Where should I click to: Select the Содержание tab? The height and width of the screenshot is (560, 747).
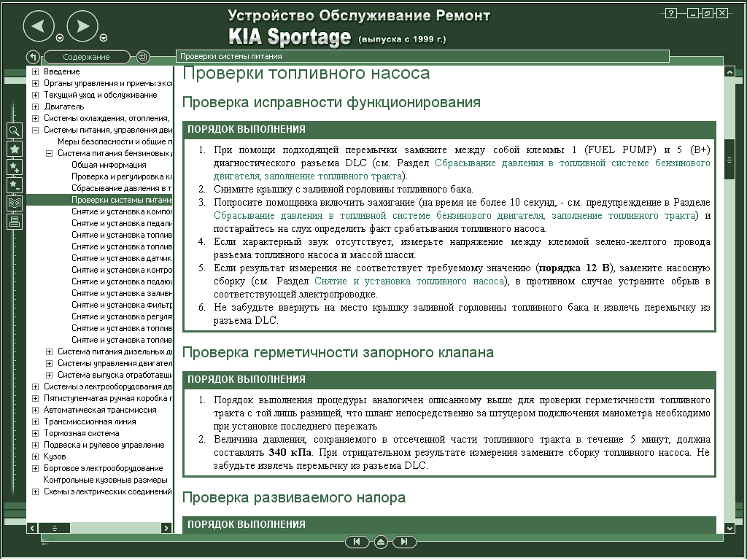86,57
